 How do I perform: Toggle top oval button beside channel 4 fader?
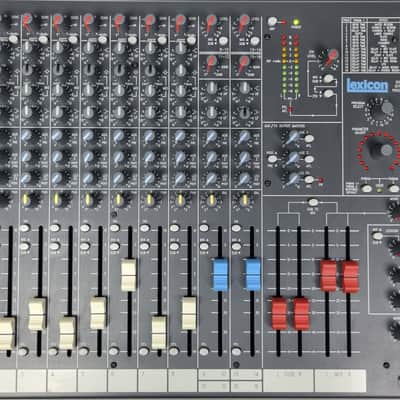click(55, 228)
